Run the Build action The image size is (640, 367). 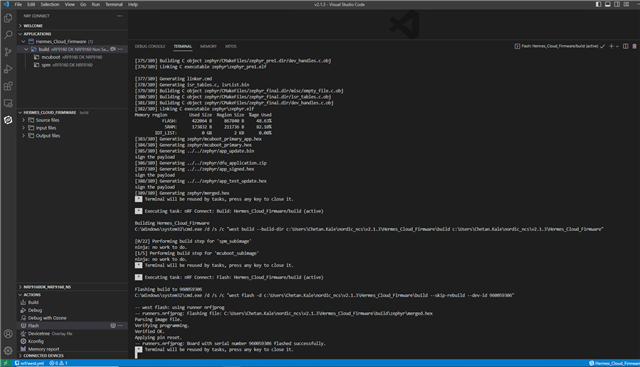(x=33, y=302)
